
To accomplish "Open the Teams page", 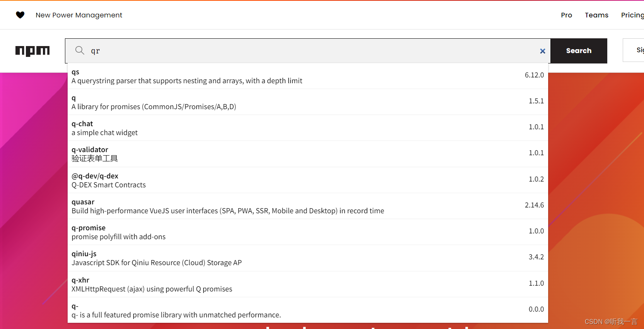I will tap(596, 15).
